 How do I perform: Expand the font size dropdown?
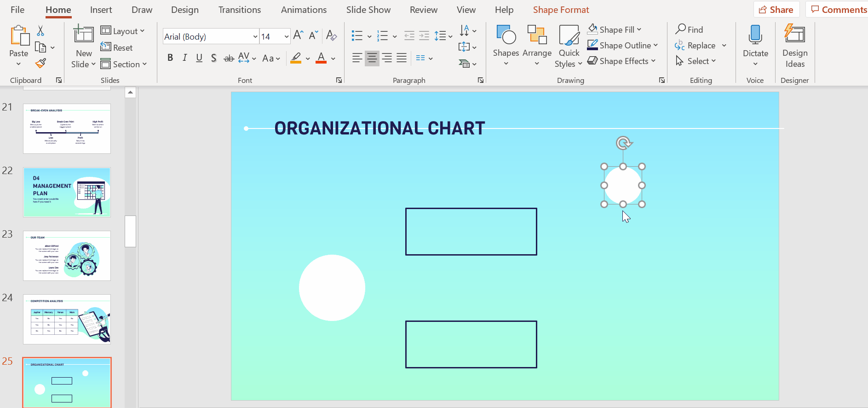click(x=286, y=36)
